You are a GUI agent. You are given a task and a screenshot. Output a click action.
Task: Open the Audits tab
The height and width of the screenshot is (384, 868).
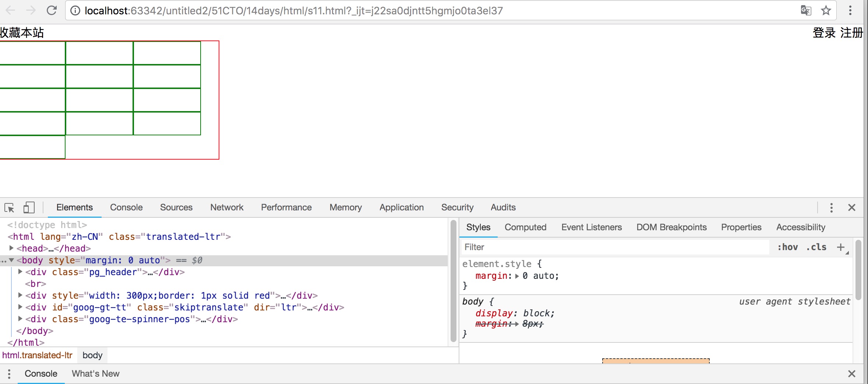(x=503, y=207)
